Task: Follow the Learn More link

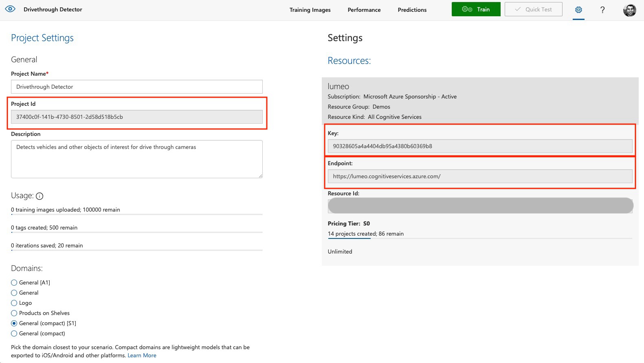Action: (142, 355)
